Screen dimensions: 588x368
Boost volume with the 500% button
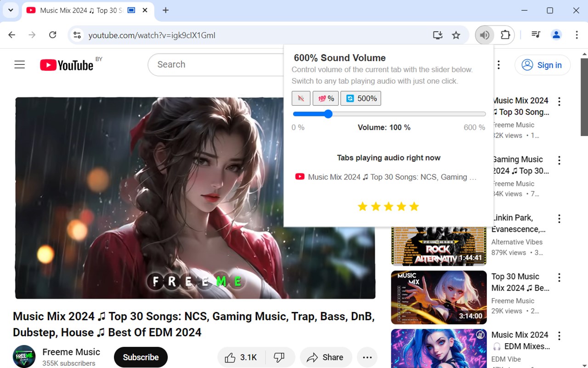361,98
